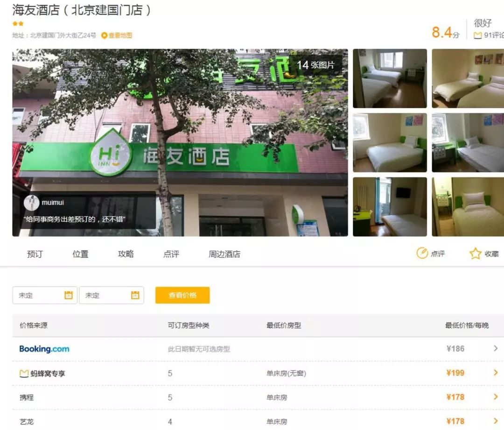
Task: Click the 收藏 star icon
Action: (476, 254)
